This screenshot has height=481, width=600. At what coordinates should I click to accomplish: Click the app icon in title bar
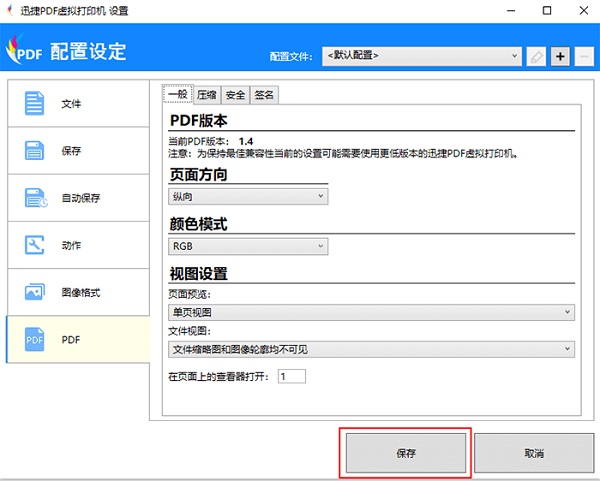10,10
